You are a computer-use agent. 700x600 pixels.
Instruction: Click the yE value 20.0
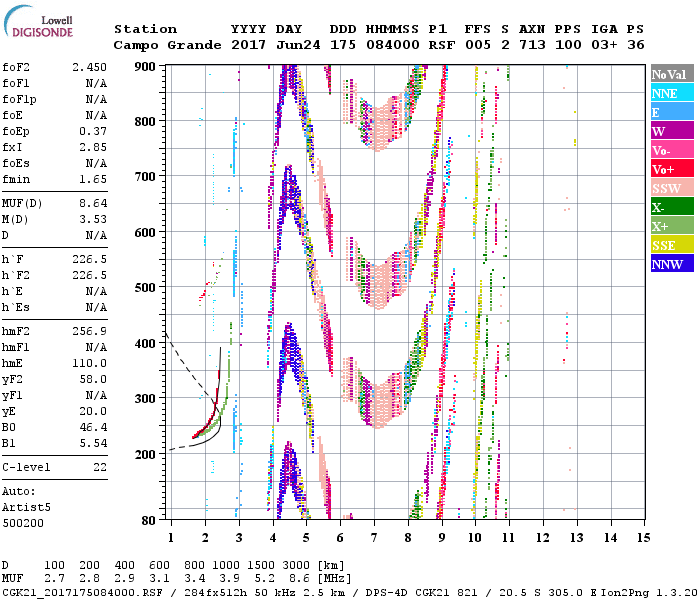pyautogui.click(x=93, y=412)
